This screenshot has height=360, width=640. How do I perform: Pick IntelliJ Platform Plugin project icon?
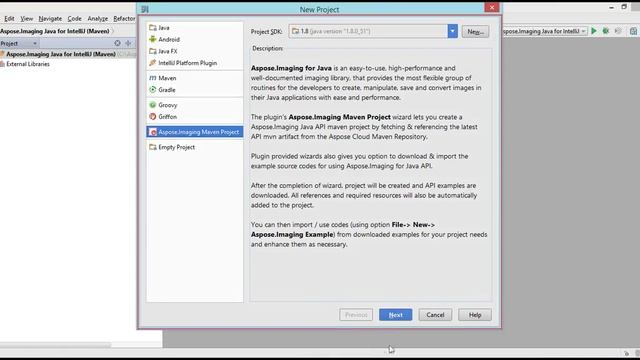click(x=153, y=63)
